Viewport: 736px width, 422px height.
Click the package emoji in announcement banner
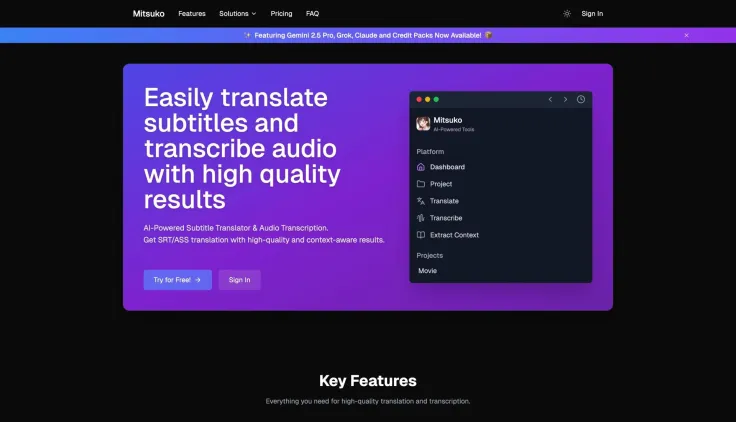click(x=488, y=35)
